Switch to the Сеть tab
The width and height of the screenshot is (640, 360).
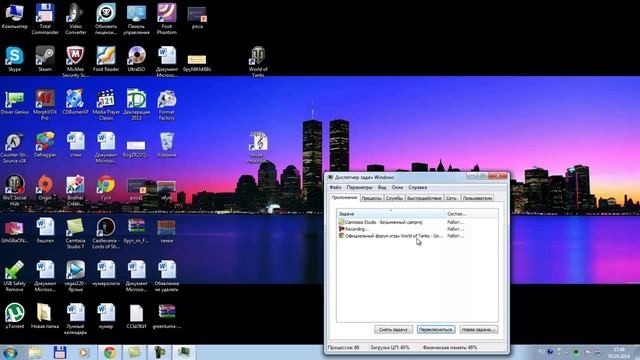(451, 198)
